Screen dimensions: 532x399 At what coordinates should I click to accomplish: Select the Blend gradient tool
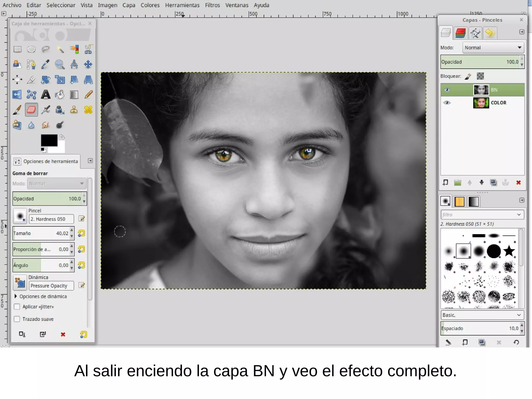(74, 95)
